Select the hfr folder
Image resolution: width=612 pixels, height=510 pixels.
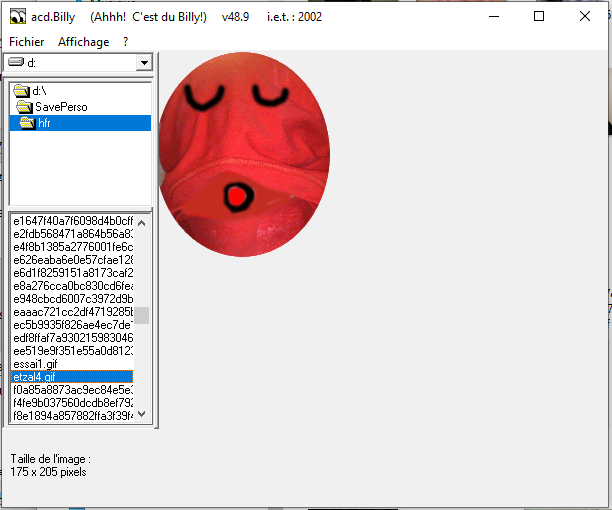pos(80,123)
